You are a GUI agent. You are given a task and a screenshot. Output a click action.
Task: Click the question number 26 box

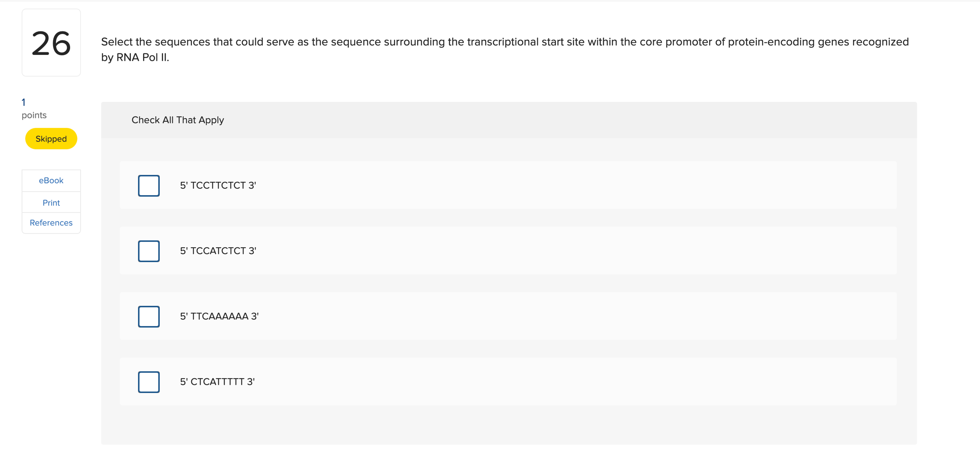51,43
